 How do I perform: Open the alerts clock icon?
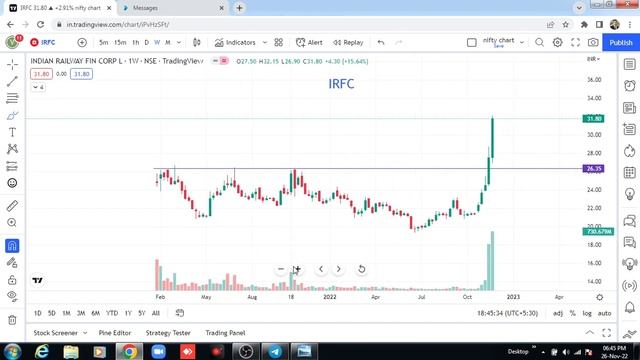(x=629, y=86)
